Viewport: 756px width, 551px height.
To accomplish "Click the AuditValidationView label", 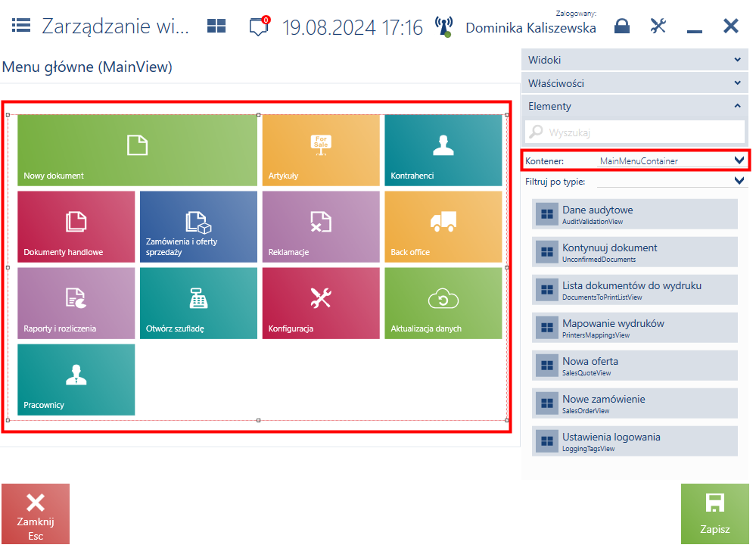I will click(x=592, y=222).
